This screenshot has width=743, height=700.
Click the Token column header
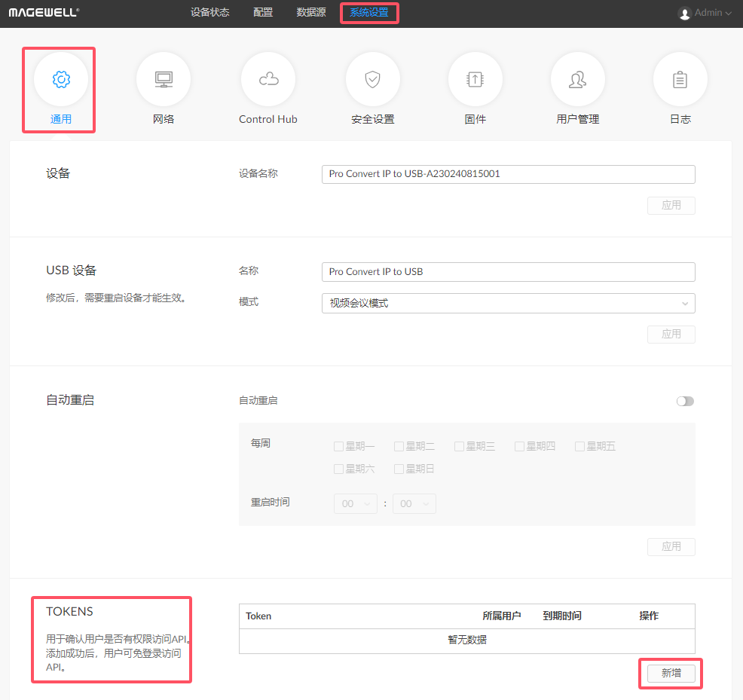pyautogui.click(x=258, y=616)
